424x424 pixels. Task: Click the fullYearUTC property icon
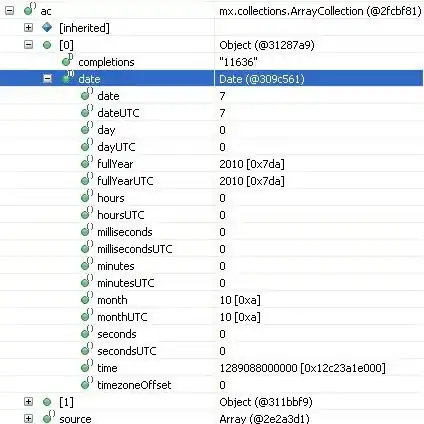tap(87, 179)
